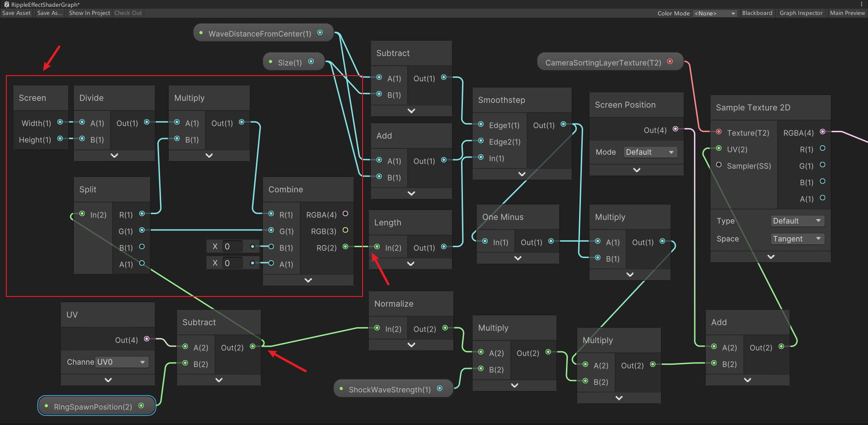Open Screen Position Mode dropdown
The height and width of the screenshot is (425, 868).
pyautogui.click(x=650, y=152)
